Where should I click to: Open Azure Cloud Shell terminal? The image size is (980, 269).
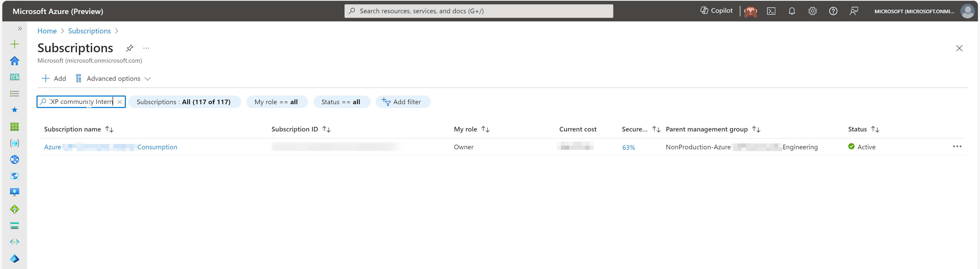click(x=771, y=11)
